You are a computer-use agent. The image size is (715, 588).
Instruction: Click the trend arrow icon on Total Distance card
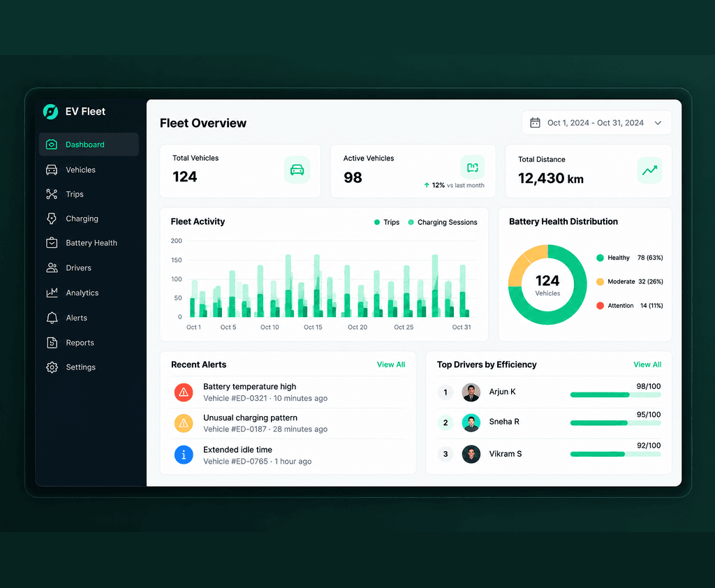tap(649, 170)
